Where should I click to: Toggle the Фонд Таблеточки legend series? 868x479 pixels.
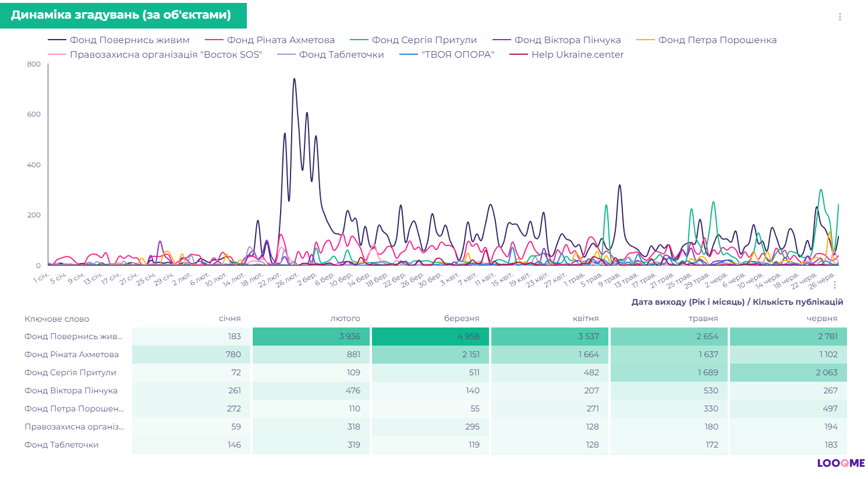pos(331,54)
